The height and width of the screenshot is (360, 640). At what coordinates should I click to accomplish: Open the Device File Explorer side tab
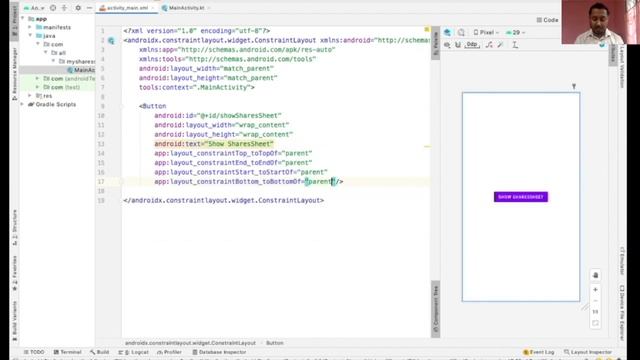622,312
